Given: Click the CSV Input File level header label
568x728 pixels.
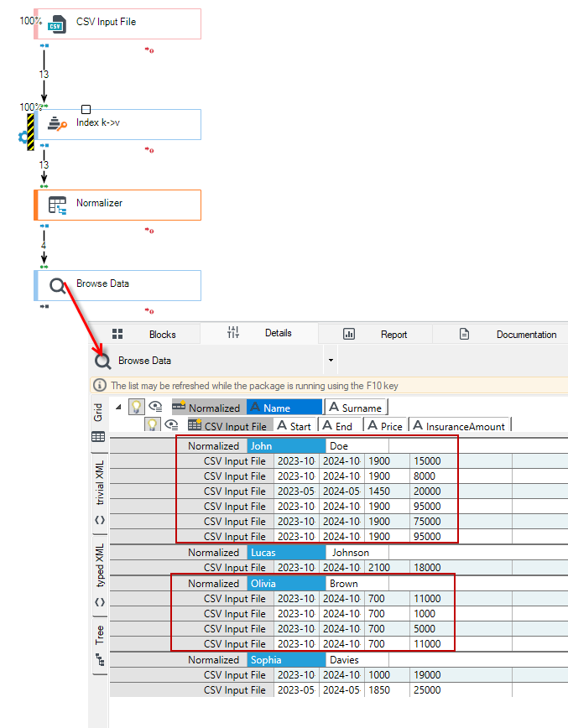Looking at the screenshot, I should coord(227,426).
